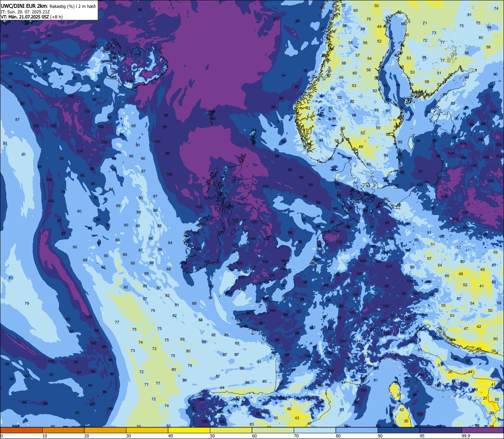The height and width of the screenshot is (439, 504).
Task: Pick the pale green 60–70 legend swatch
Action: coord(273,430)
